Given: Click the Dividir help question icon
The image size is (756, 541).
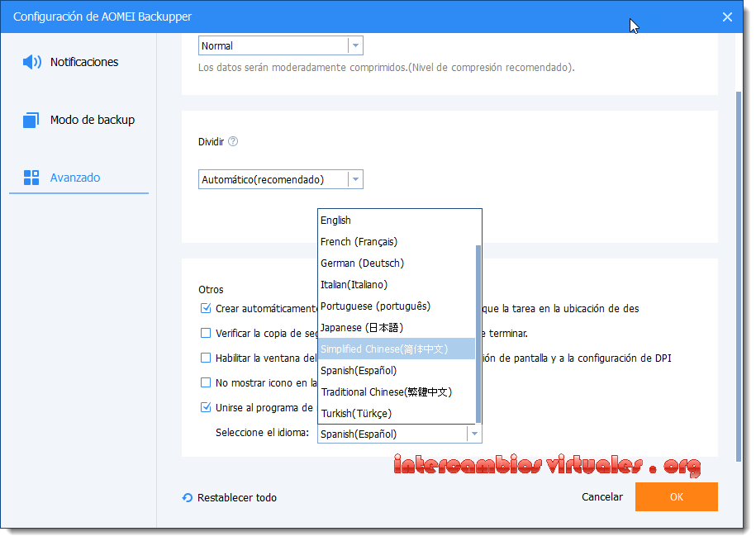Looking at the screenshot, I should (233, 141).
